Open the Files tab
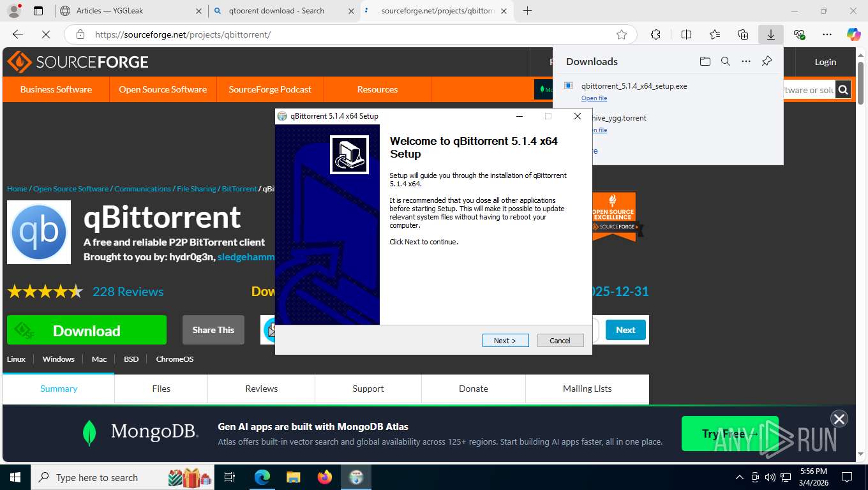The height and width of the screenshot is (490, 868). tap(161, 389)
